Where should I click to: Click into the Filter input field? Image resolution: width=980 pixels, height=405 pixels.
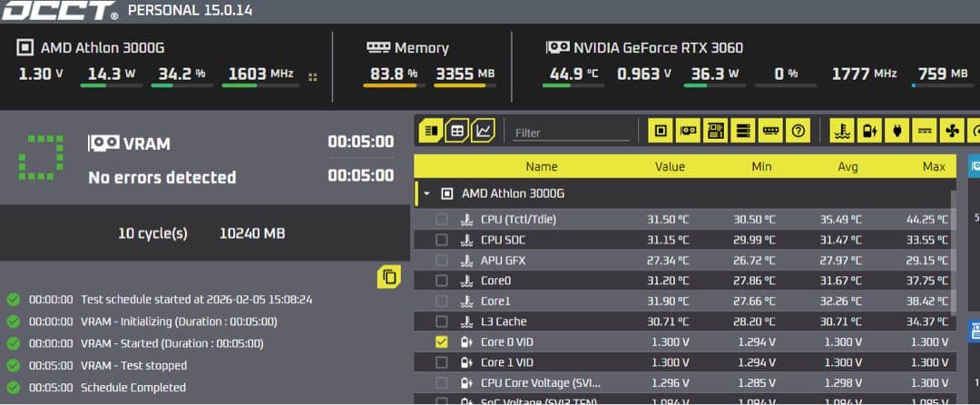click(x=572, y=133)
